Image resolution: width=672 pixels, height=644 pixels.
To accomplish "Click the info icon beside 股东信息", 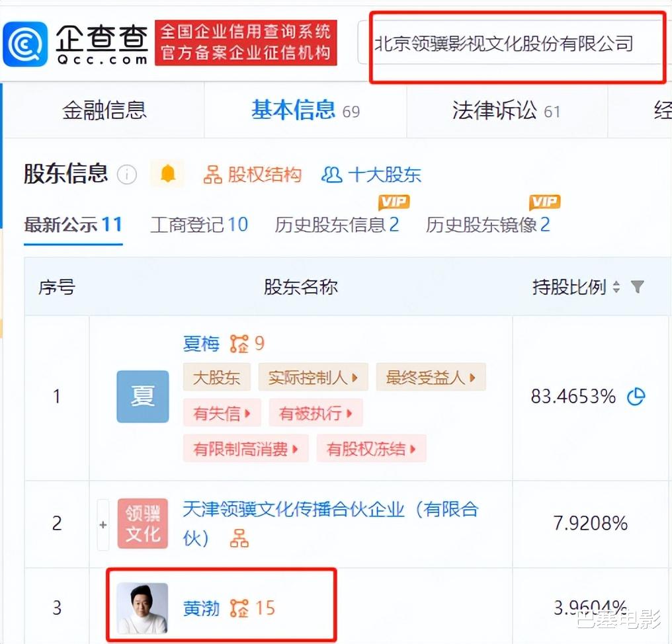I will click(x=126, y=175).
